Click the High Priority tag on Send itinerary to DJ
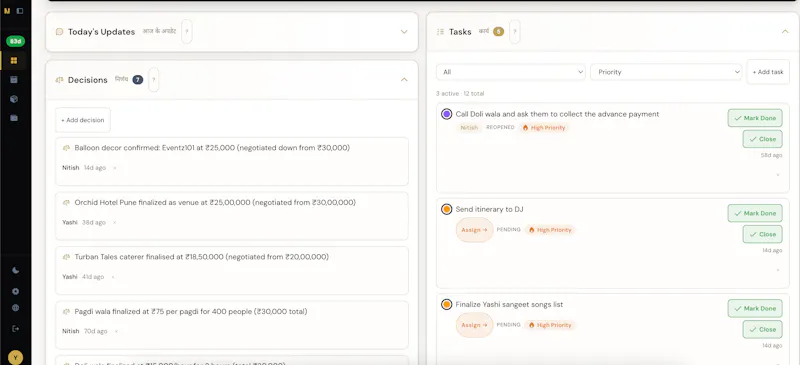Viewport: 800px width, 365px height. click(x=550, y=230)
